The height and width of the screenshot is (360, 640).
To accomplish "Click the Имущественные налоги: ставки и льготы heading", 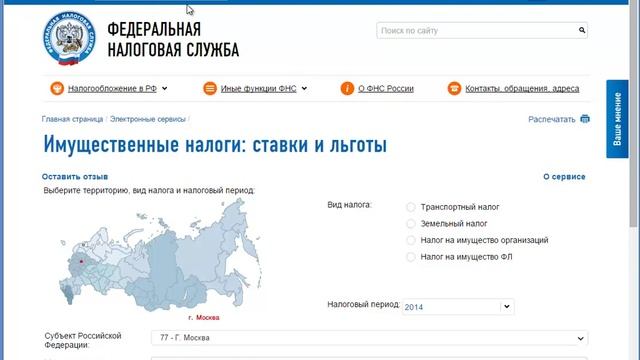I will [x=215, y=144].
